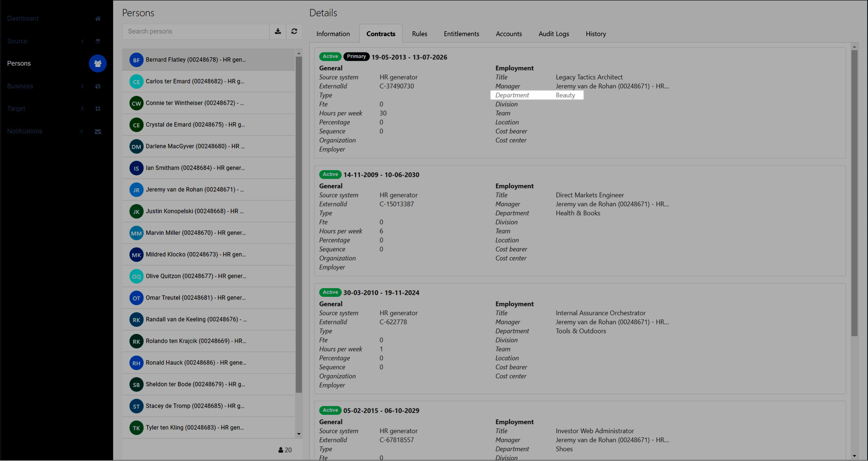The height and width of the screenshot is (461, 868).
Task: Click the refresh persons list icon
Action: click(294, 31)
